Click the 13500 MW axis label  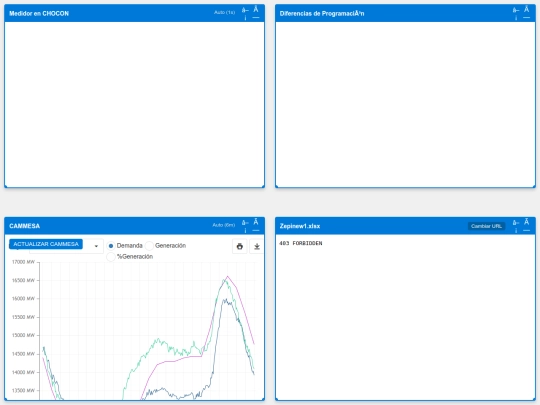point(23,391)
